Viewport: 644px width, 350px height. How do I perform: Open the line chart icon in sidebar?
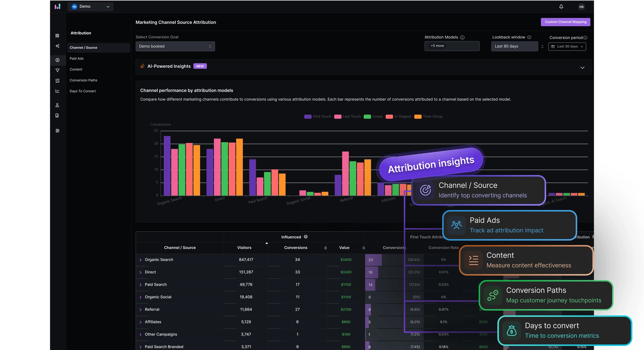[57, 91]
